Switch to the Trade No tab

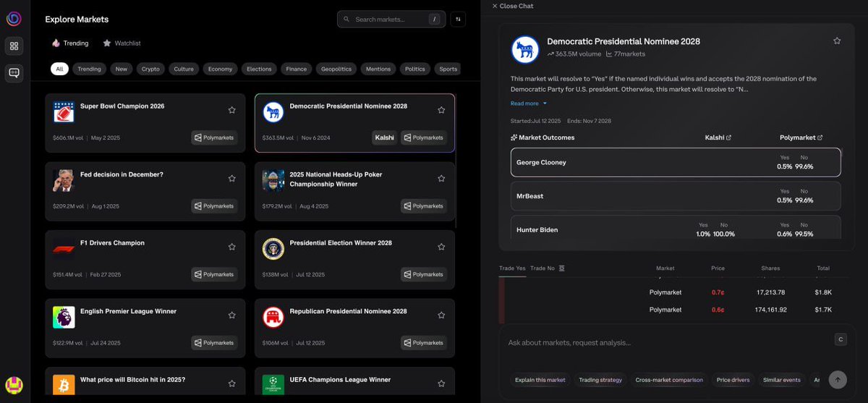pyautogui.click(x=542, y=268)
